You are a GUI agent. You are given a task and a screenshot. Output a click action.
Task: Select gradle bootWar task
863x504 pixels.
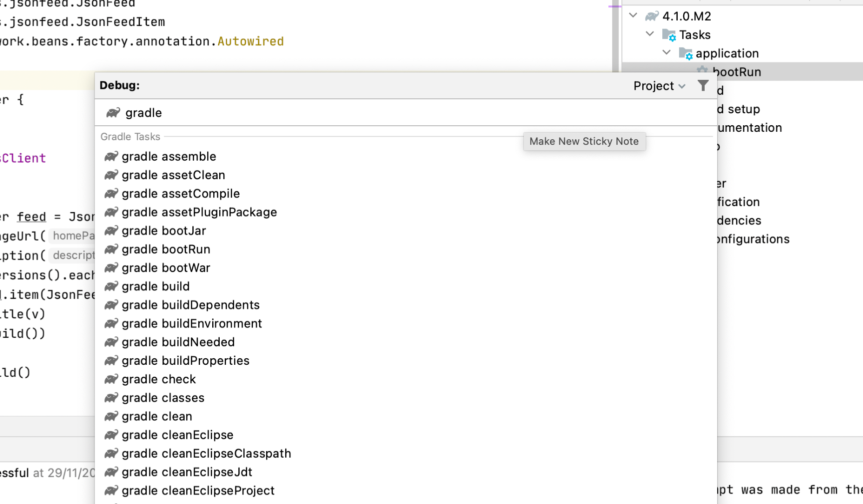tap(406, 268)
